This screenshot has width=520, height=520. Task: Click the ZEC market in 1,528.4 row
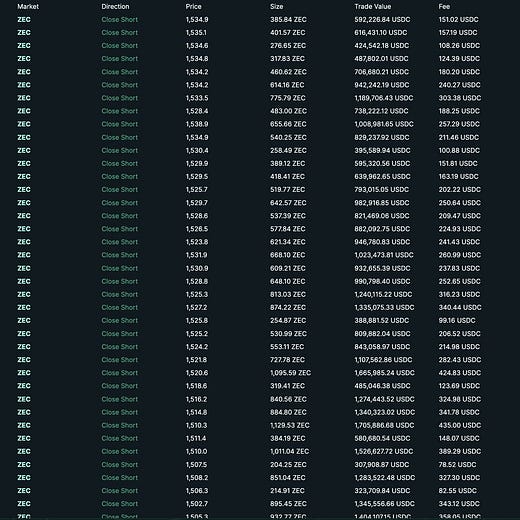pos(24,111)
